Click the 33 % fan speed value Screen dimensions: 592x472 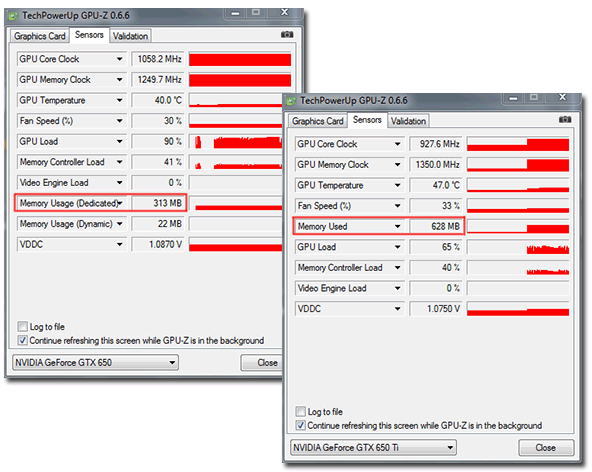pos(436,206)
